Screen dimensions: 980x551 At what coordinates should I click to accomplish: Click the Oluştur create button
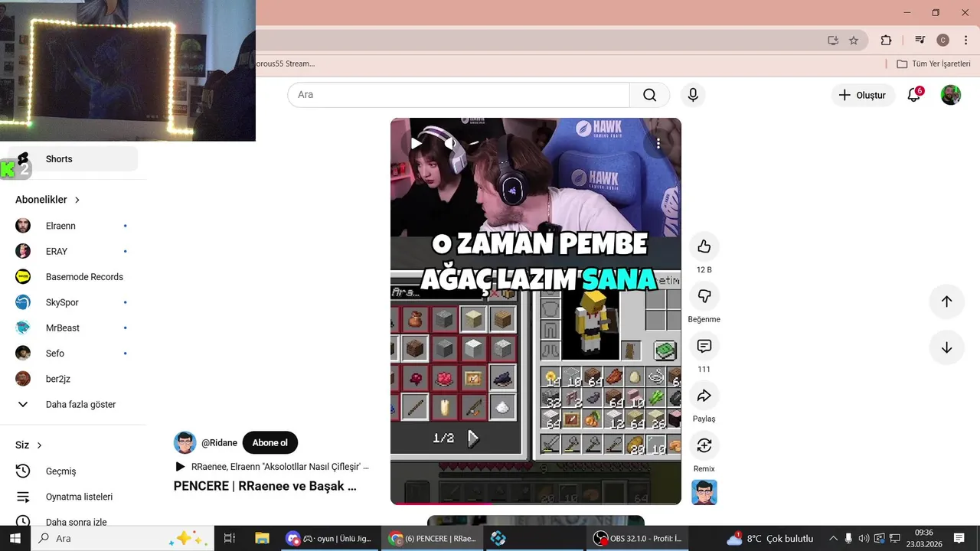click(863, 95)
